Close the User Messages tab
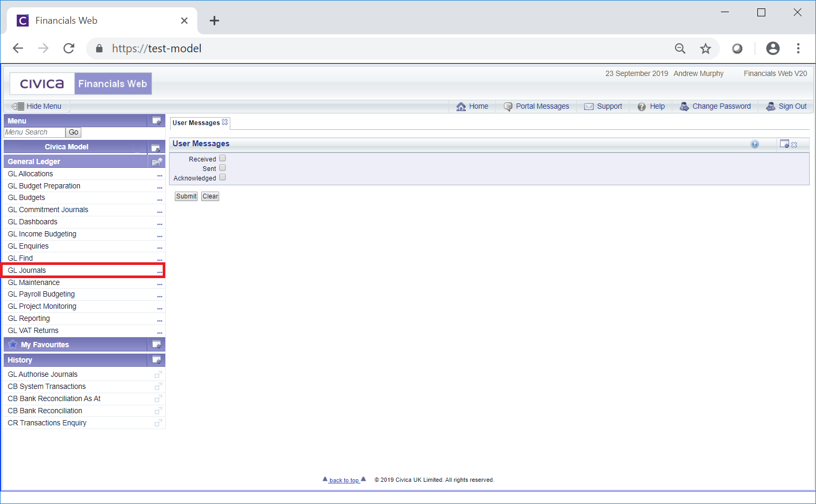 click(x=225, y=122)
